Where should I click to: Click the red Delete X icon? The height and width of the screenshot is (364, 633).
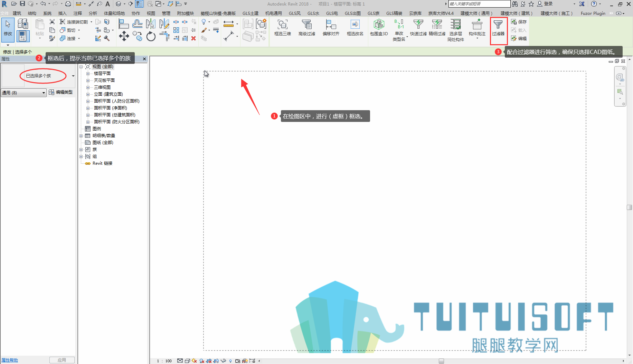pos(193,38)
